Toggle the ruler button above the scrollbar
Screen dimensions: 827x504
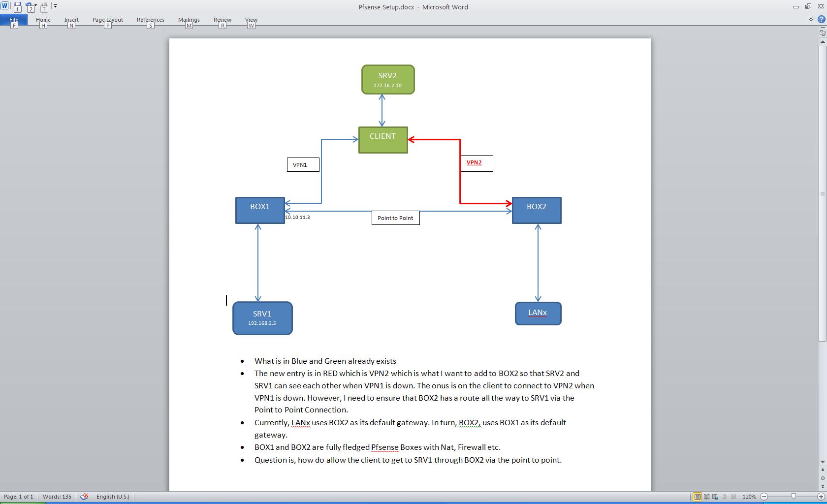(x=823, y=33)
